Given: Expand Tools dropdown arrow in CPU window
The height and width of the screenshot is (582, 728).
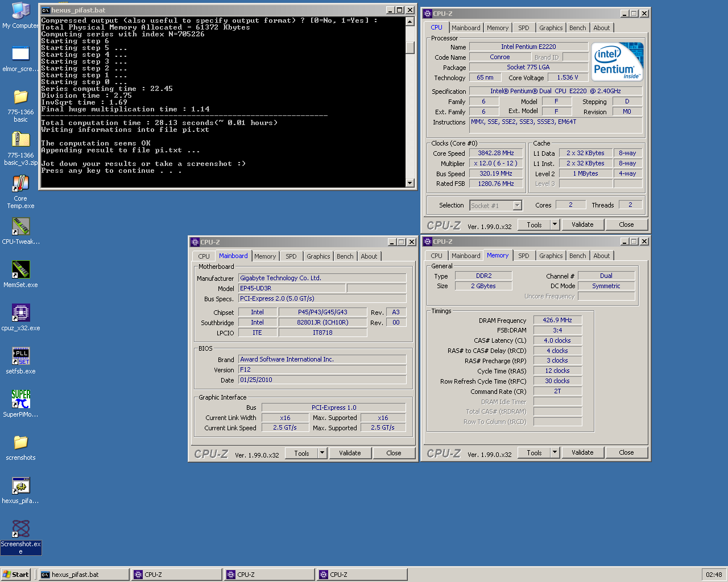Looking at the screenshot, I should (x=555, y=225).
